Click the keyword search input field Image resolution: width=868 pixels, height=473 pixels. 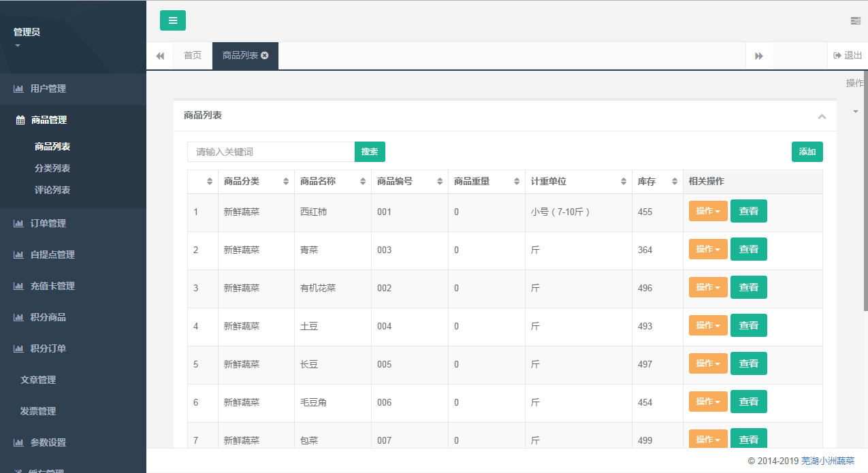tap(270, 152)
